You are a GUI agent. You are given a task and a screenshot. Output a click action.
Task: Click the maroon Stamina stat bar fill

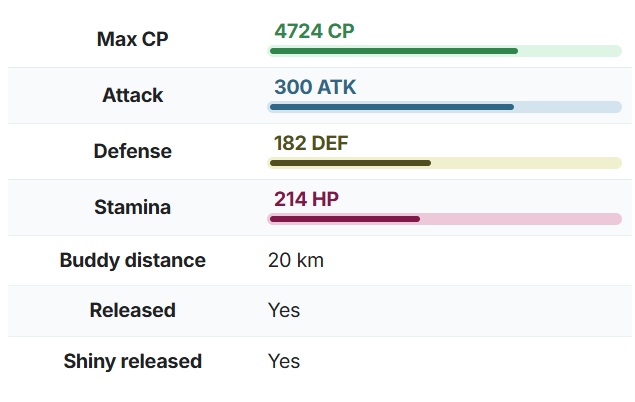pyautogui.click(x=344, y=219)
